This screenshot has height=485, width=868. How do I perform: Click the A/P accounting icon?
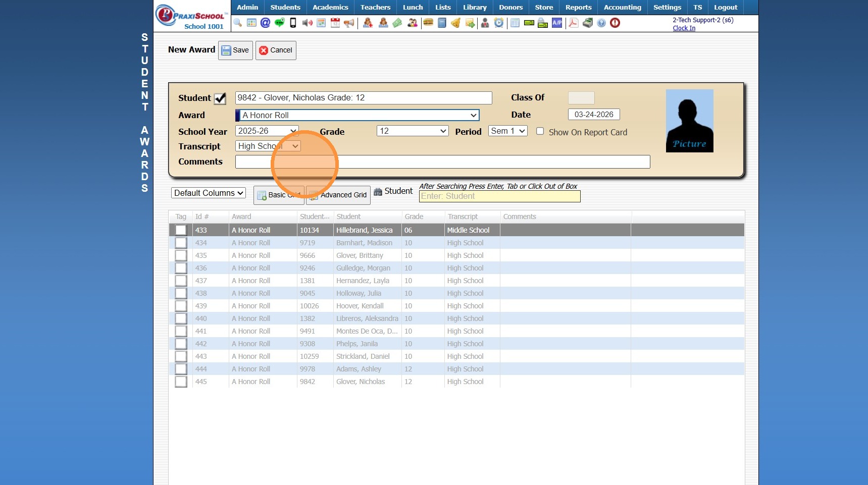pyautogui.click(x=557, y=23)
